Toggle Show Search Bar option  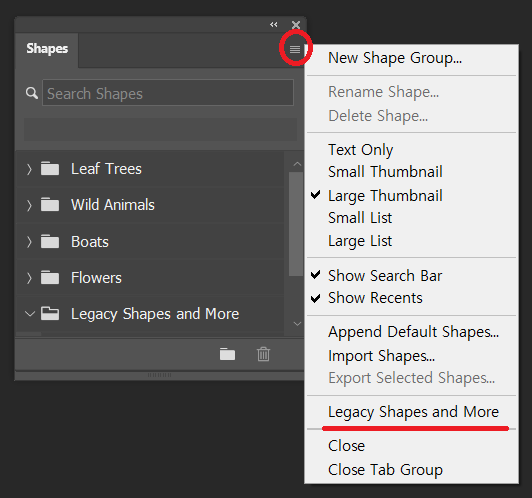click(385, 276)
